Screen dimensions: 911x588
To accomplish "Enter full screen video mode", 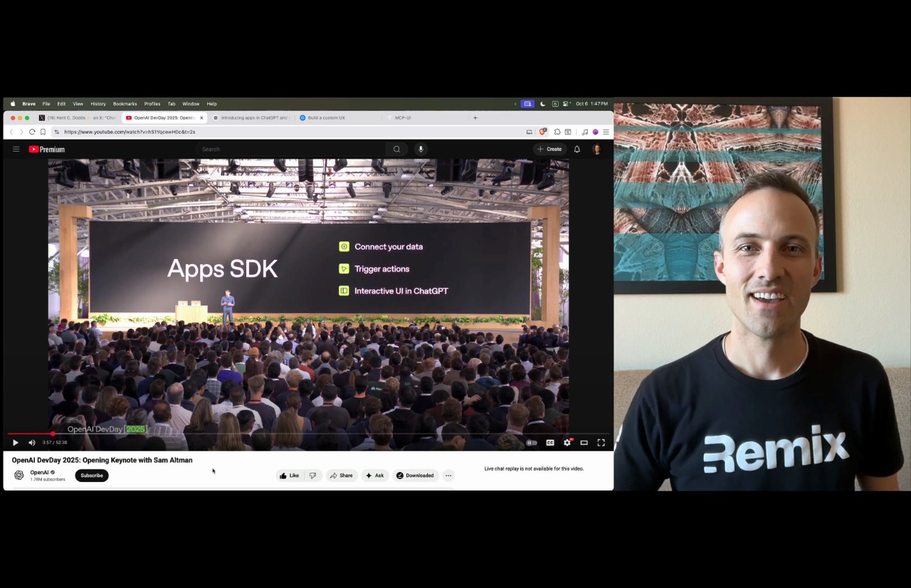I will pos(601,443).
